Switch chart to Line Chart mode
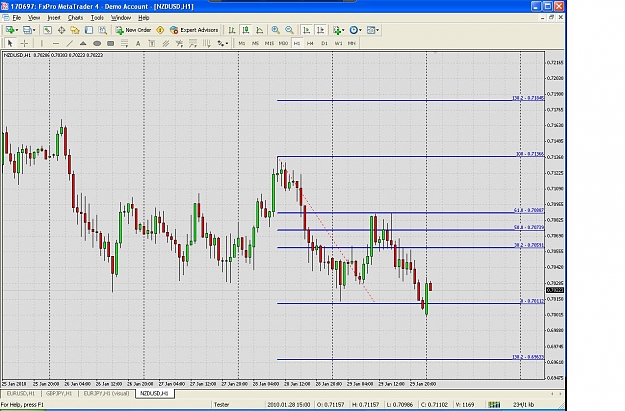 pos(259,30)
